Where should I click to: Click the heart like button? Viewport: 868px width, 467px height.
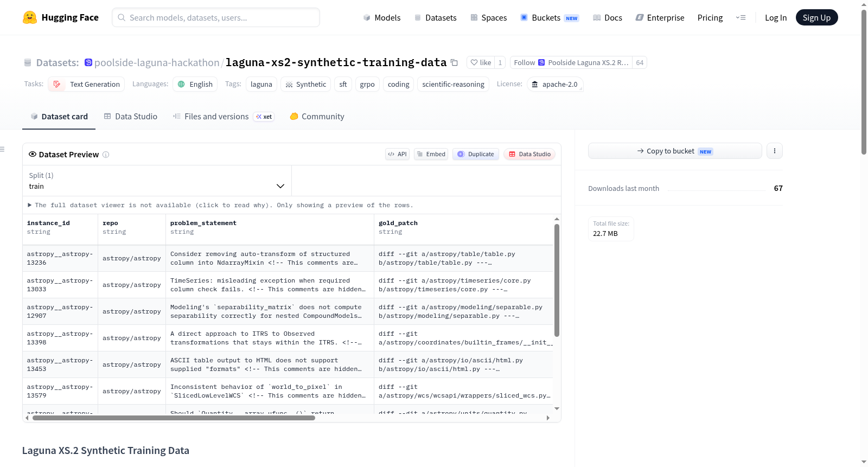[x=481, y=62]
